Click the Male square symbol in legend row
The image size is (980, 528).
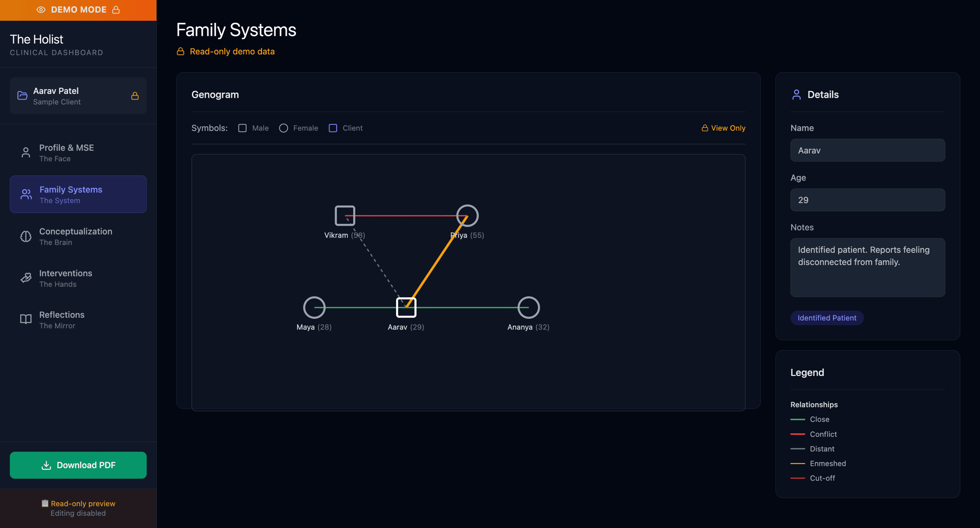click(243, 128)
